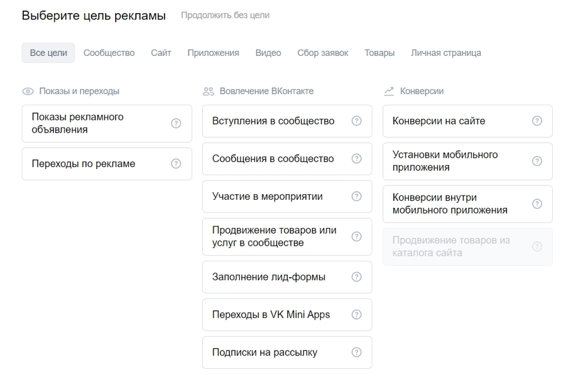Click the Продолжить без цели link

point(225,15)
